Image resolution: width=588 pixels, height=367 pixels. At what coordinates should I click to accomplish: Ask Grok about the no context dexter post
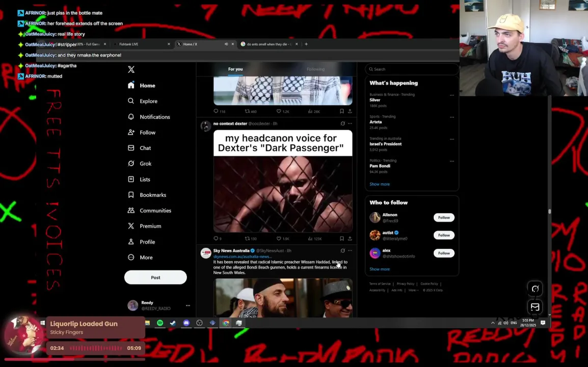pyautogui.click(x=342, y=123)
